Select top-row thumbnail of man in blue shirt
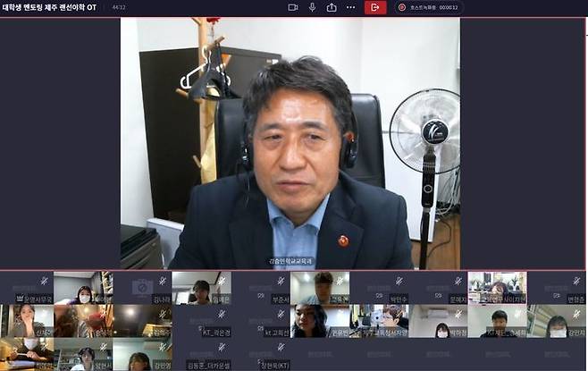Viewport: 588px width, 371px height. [x=320, y=288]
